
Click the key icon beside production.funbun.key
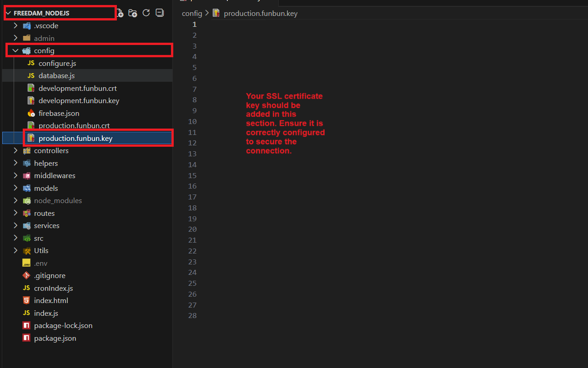tap(30, 138)
